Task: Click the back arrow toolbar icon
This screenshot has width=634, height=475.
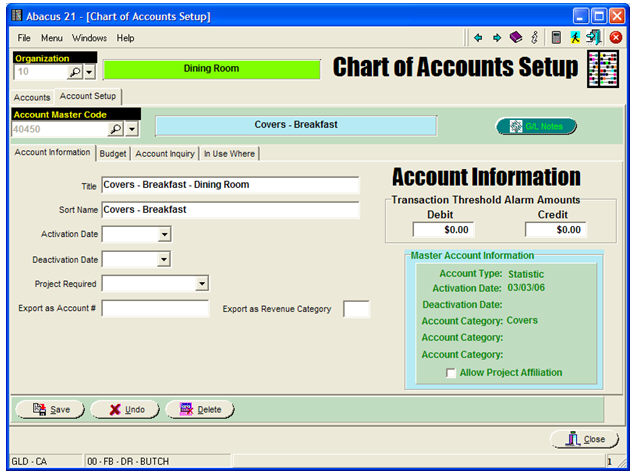Action: (x=478, y=38)
